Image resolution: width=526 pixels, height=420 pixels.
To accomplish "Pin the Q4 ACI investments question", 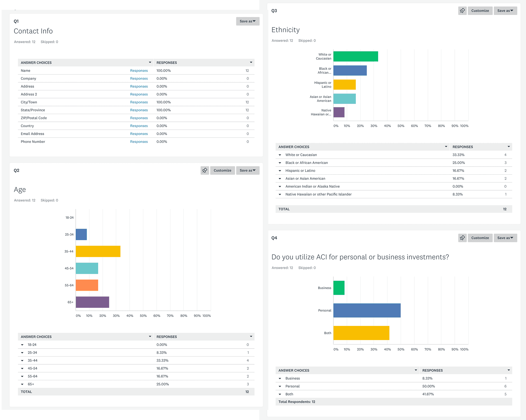I will click(x=462, y=238).
